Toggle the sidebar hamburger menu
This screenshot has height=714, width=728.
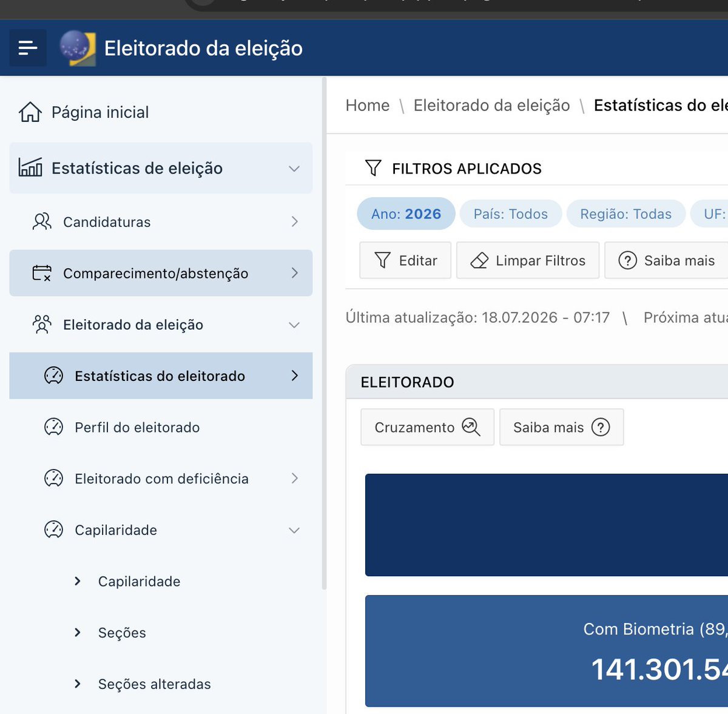point(28,47)
